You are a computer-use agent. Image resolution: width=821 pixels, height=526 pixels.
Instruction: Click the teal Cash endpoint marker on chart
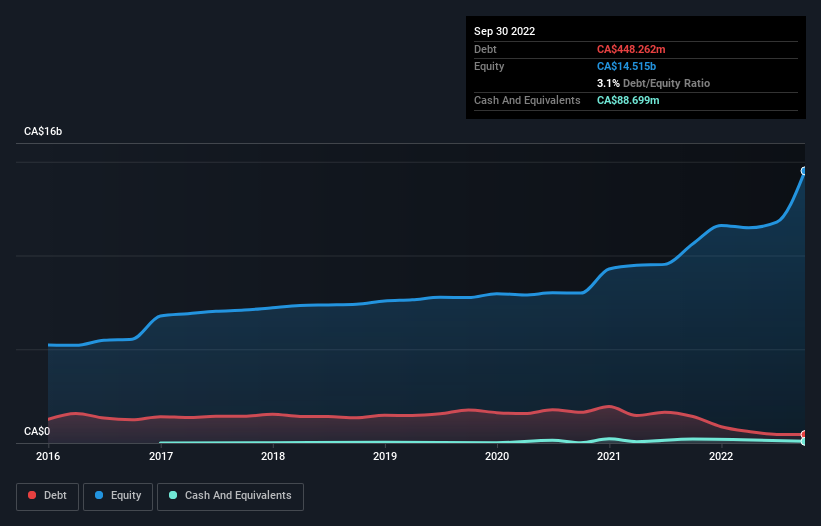point(804,442)
